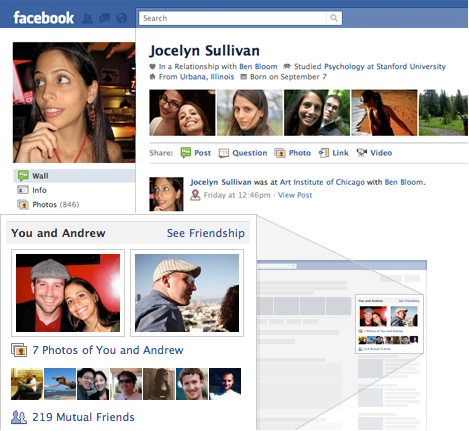Open 219 Mutual Friends link
469x431 pixels.
(83, 417)
